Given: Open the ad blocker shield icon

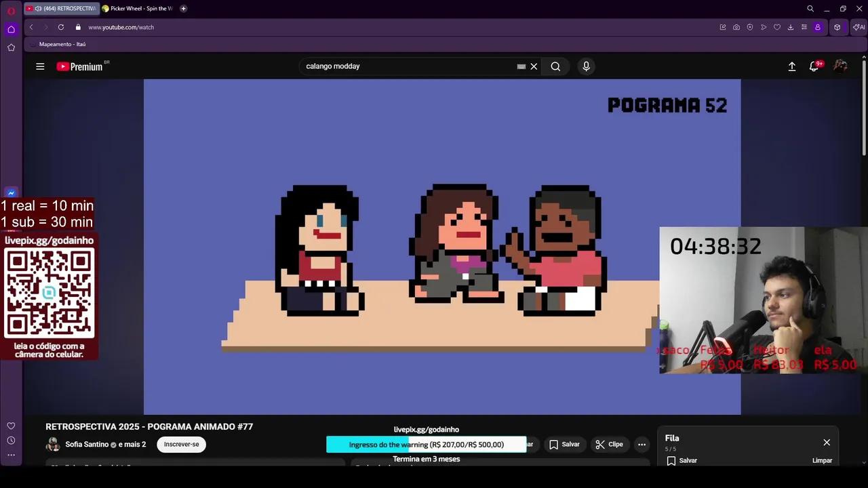Looking at the screenshot, I should coord(750,27).
